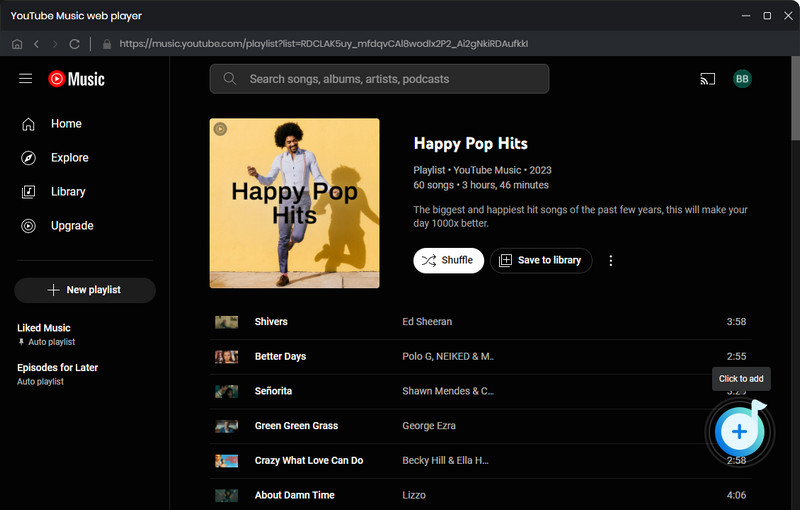Click the YouTube Music link in playlist info
800x510 pixels.
pyautogui.click(x=487, y=170)
